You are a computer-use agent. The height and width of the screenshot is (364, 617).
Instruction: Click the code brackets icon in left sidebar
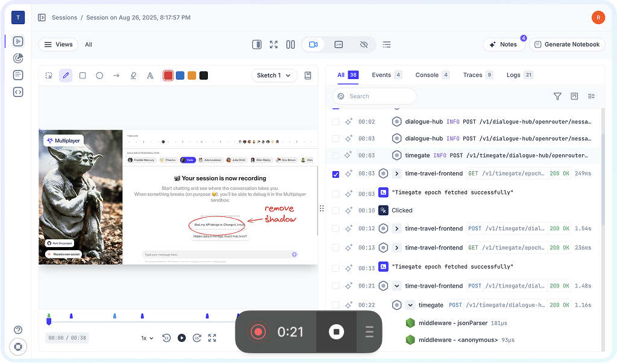[18, 92]
